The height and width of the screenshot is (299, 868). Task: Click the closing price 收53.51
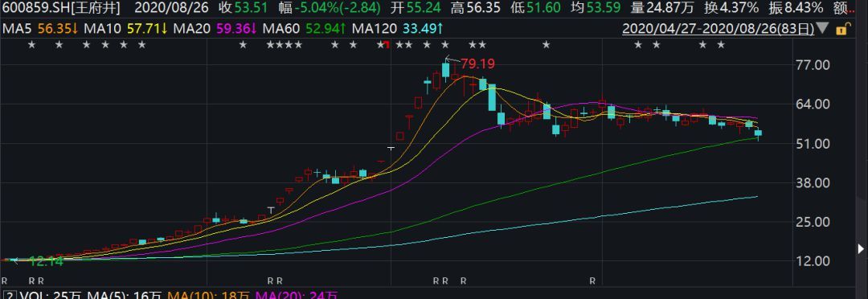(244, 8)
